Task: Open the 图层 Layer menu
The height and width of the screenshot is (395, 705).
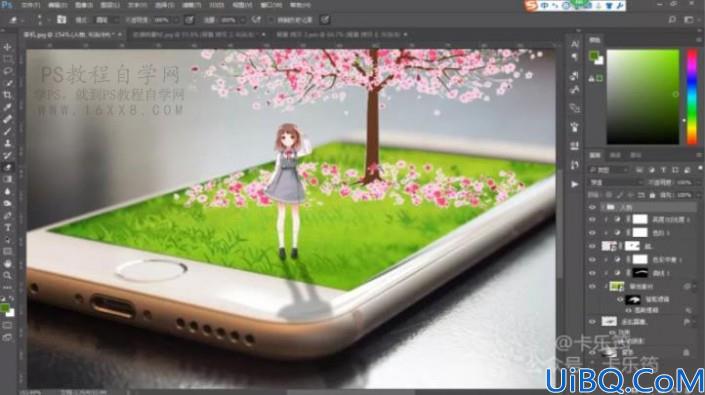Action: point(110,5)
